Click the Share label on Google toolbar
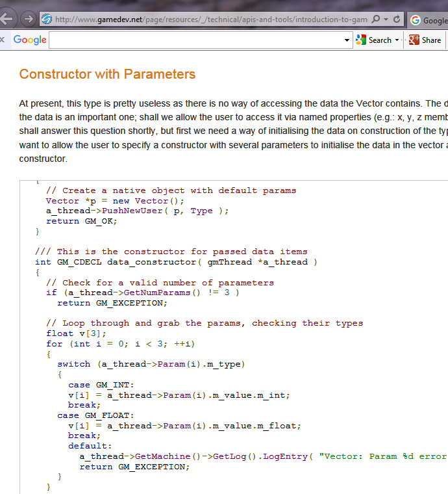This screenshot has height=494, width=448. click(431, 40)
